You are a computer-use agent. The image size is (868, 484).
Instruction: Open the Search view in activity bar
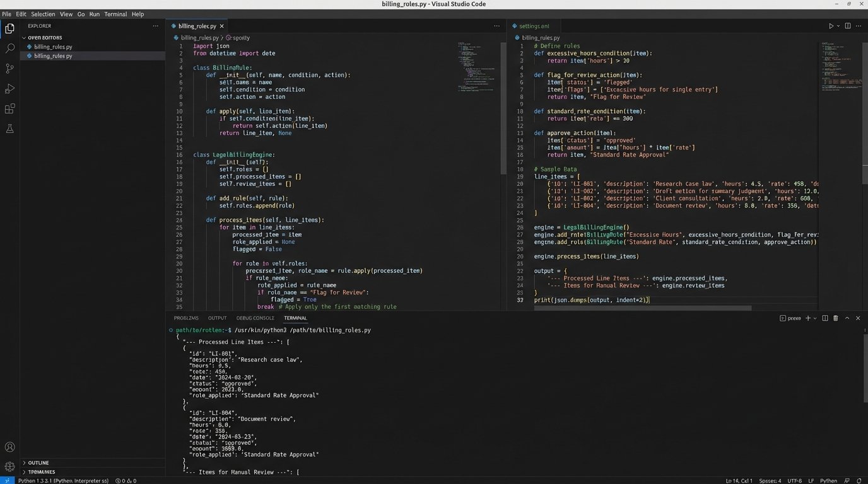(x=9, y=48)
